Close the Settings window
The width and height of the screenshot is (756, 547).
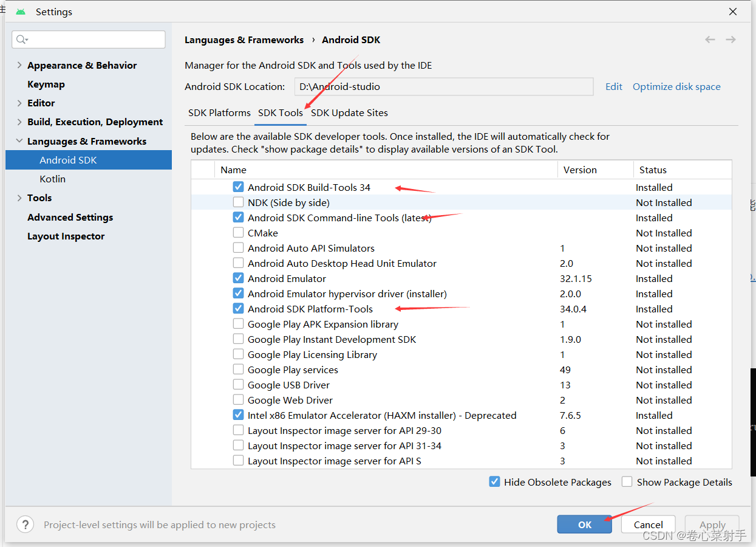[733, 12]
